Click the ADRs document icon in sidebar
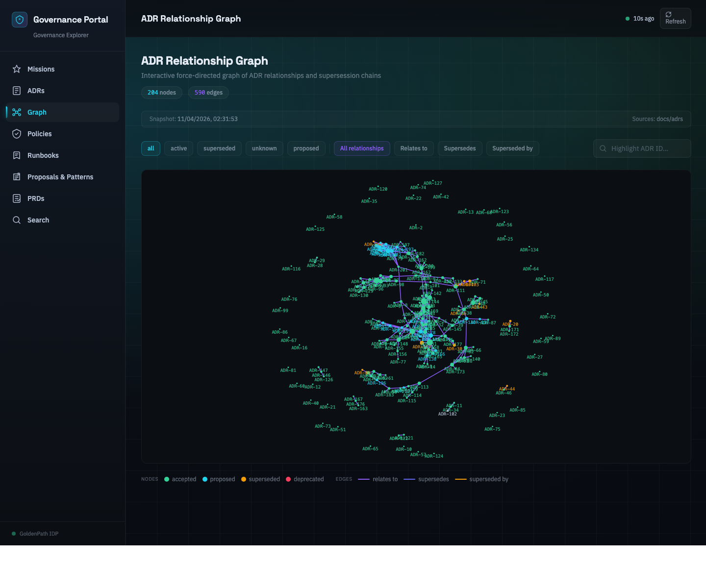The image size is (706, 588). 17,91
